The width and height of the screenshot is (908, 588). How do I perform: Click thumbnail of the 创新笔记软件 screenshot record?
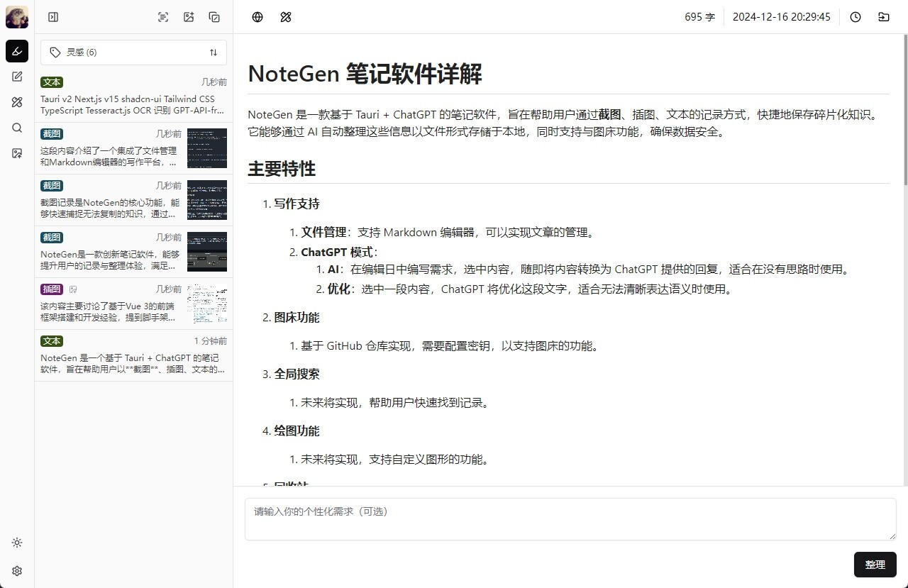click(x=207, y=252)
